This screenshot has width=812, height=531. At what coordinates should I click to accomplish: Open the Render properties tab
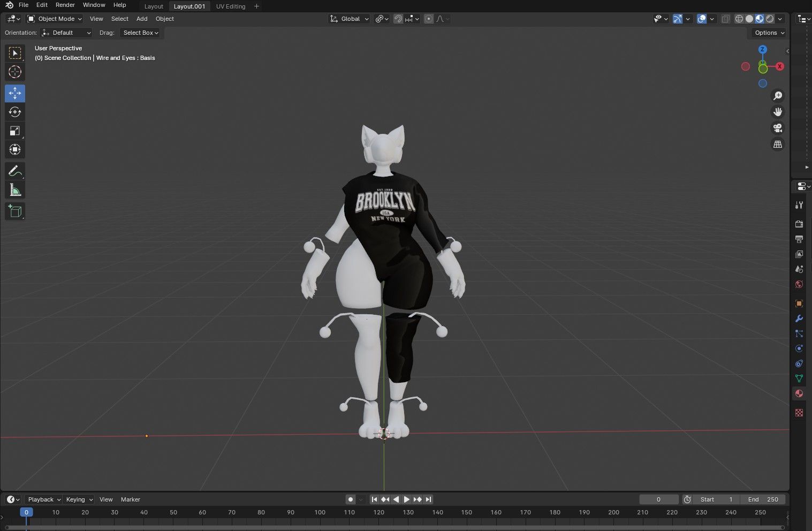coord(799,224)
